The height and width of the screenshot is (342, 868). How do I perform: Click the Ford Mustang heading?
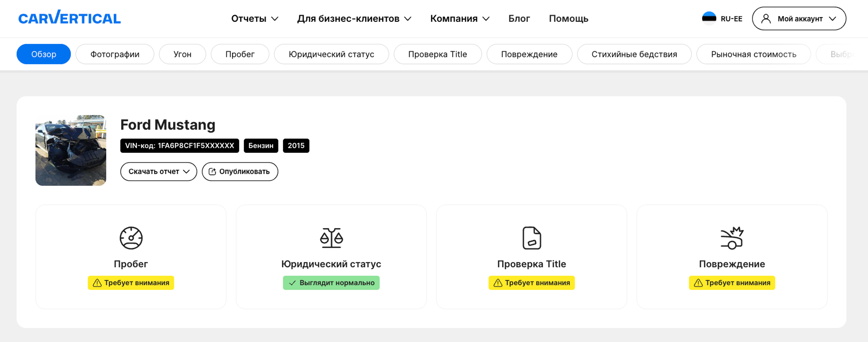pyautogui.click(x=168, y=125)
